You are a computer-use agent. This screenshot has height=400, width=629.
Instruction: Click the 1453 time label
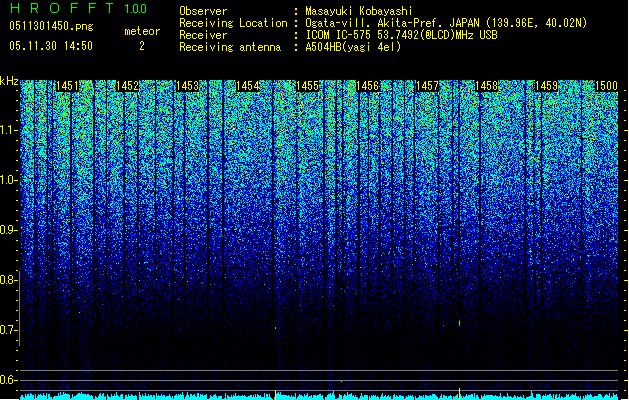click(x=187, y=86)
